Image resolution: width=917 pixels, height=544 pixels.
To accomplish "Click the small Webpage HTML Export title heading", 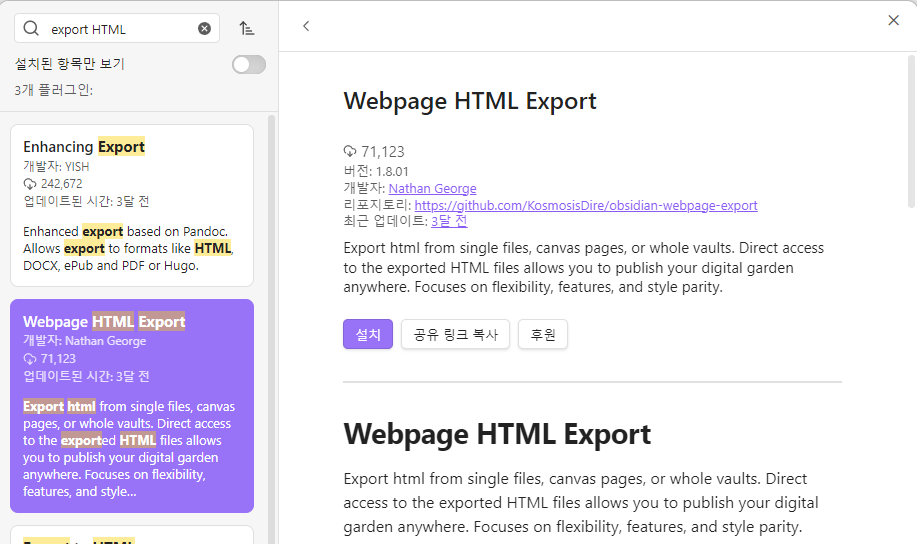I will coord(470,101).
